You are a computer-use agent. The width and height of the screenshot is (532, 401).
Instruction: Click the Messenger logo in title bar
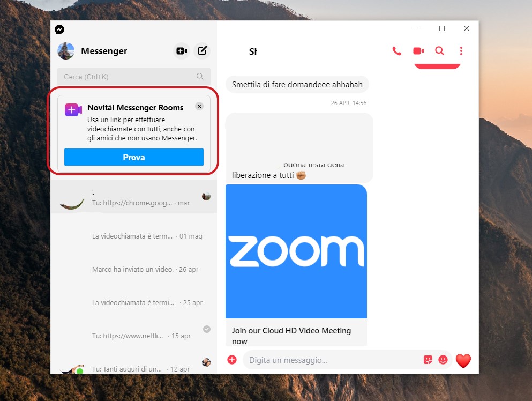coord(59,29)
